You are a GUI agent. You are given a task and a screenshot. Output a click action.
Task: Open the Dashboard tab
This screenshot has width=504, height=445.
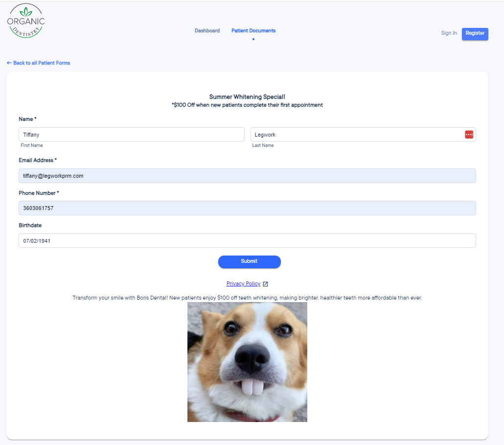[207, 30]
